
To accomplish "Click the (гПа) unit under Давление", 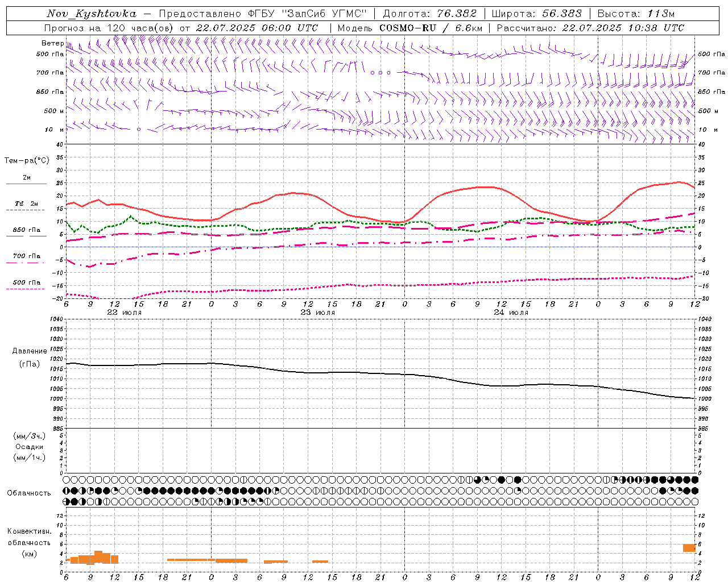I will [x=30, y=364].
